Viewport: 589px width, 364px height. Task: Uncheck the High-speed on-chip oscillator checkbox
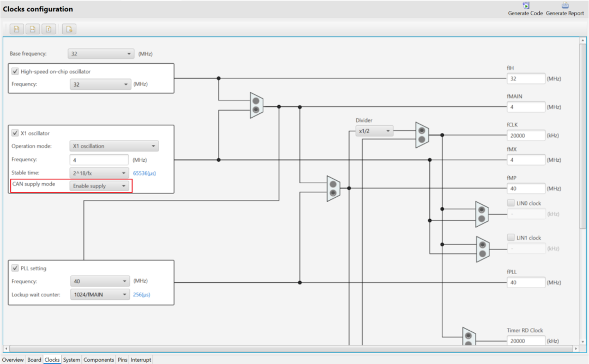15,71
